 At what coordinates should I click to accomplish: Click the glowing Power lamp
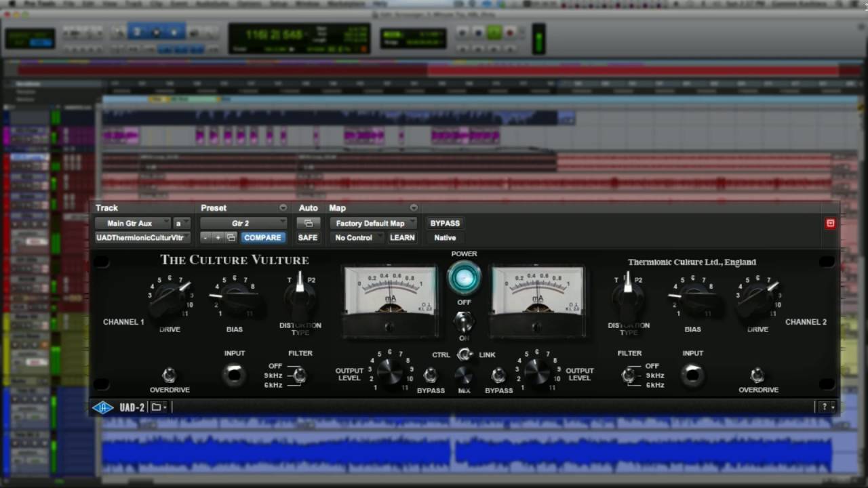point(464,278)
